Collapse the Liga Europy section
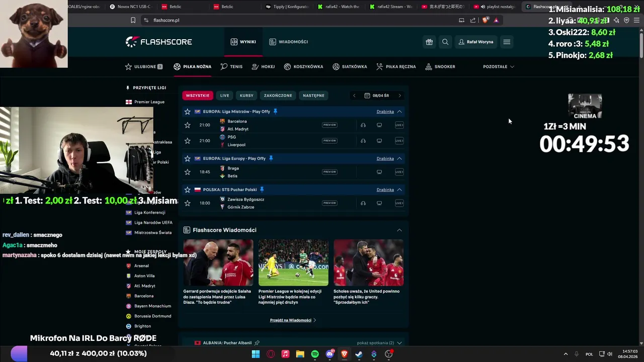Image resolution: width=644 pixels, height=362 pixels. (x=399, y=158)
